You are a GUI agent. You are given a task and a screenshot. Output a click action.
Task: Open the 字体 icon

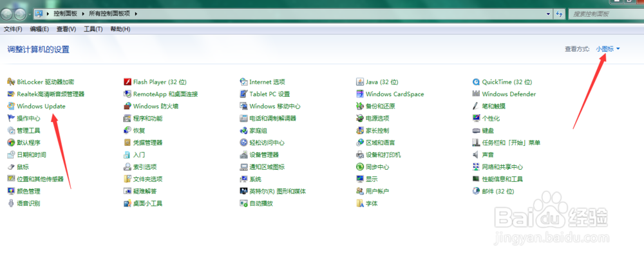tap(360, 203)
